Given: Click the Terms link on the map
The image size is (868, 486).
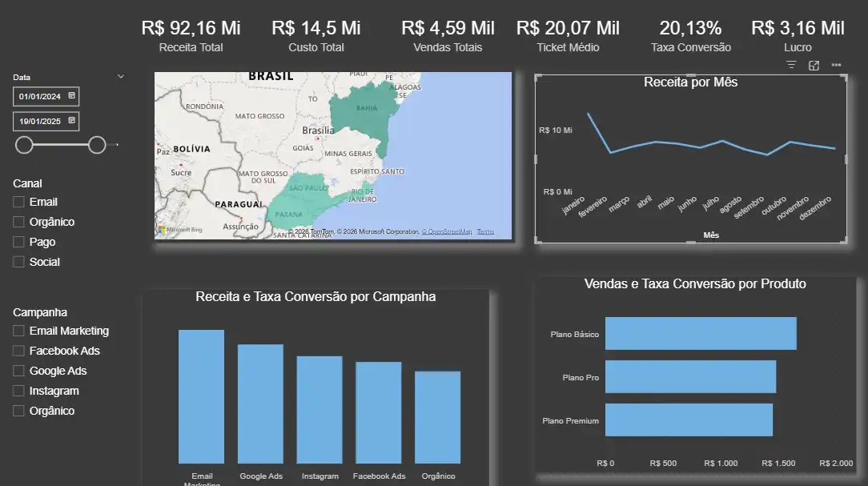Looking at the screenshot, I should 485,232.
